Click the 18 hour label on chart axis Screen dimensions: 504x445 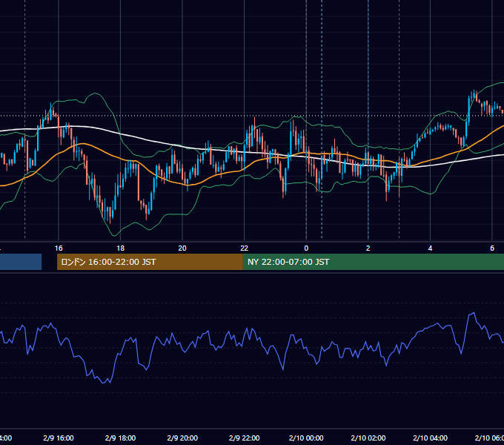[120, 248]
